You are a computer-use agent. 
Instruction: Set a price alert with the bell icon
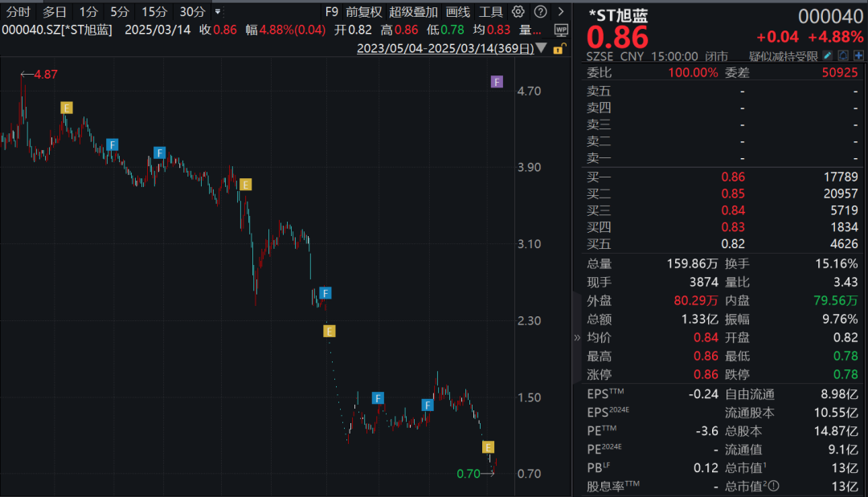(843, 55)
